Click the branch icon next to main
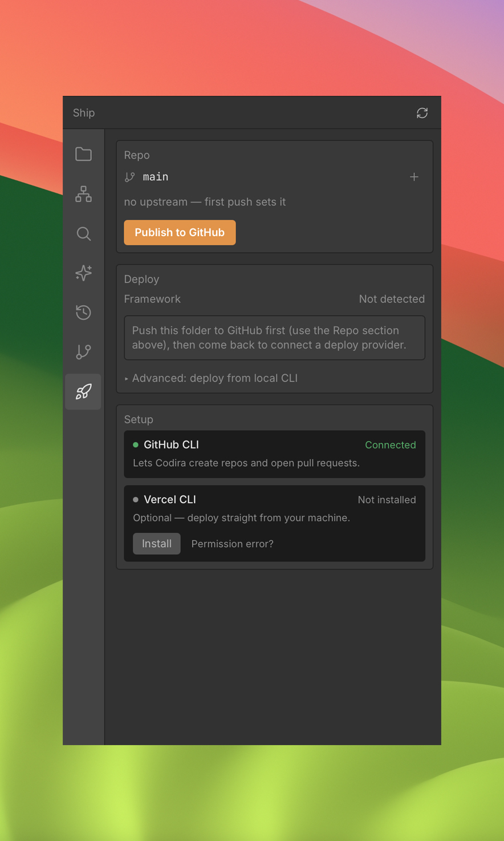The width and height of the screenshot is (504, 841). tap(130, 177)
